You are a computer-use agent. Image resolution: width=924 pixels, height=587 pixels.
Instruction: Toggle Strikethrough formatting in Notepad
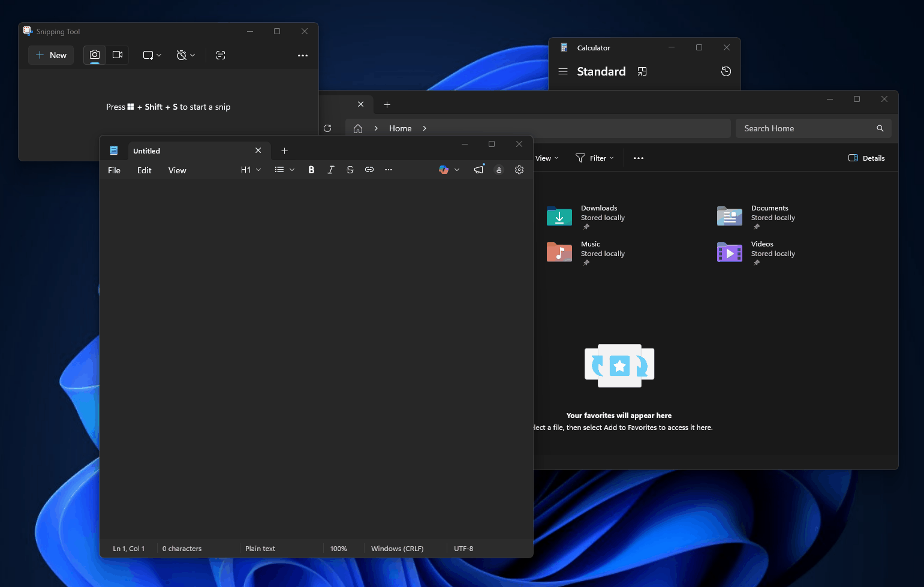click(350, 170)
